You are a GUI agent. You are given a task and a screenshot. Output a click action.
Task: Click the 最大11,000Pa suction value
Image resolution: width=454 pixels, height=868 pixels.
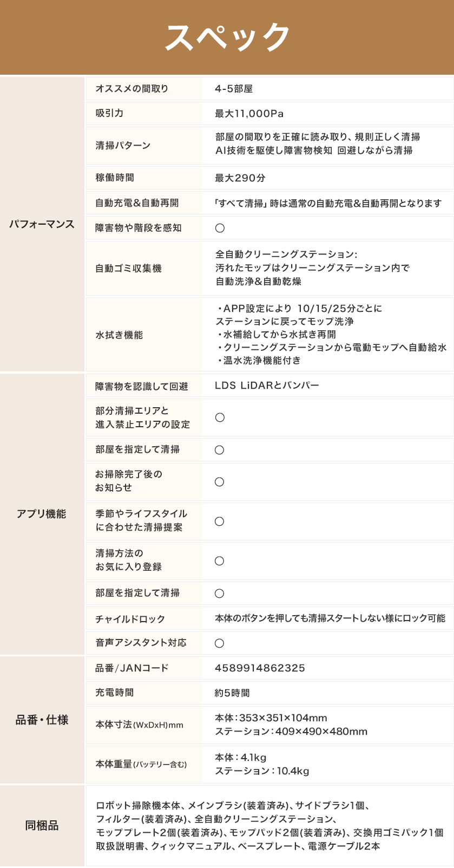[x=249, y=114]
